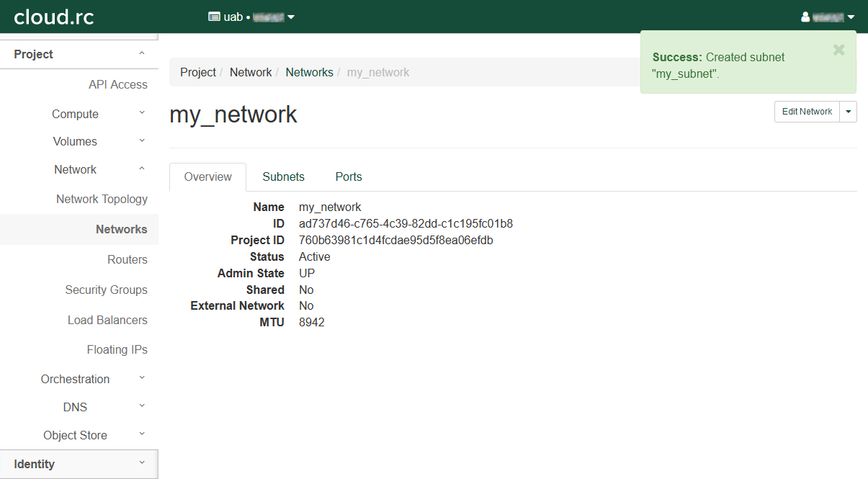The image size is (868, 479).
Task: Click the Edit Network button
Action: click(x=807, y=112)
